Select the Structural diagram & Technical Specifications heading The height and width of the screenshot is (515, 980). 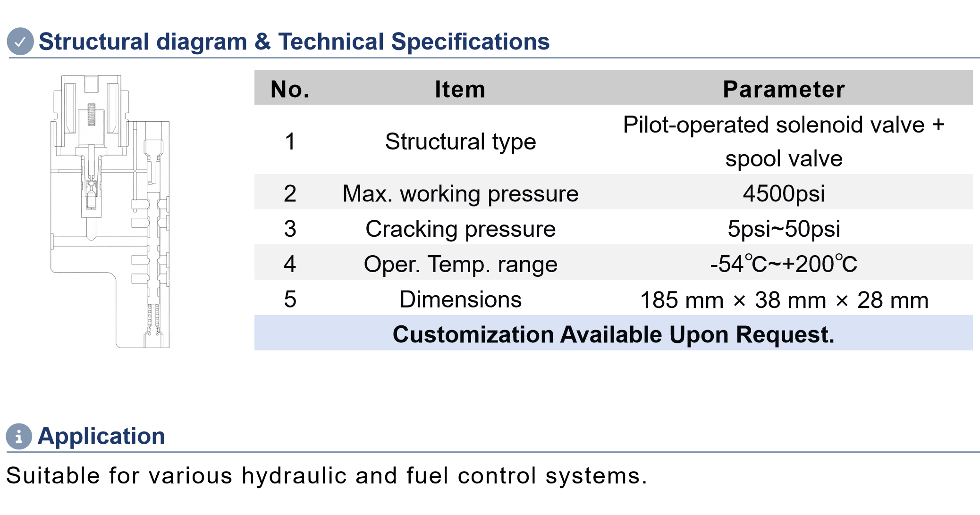click(x=294, y=42)
